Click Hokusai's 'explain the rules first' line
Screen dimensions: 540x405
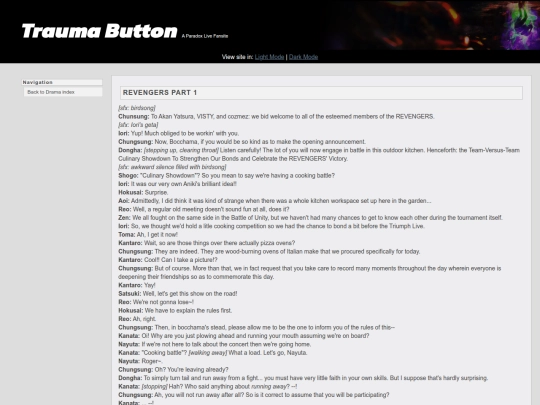[x=175, y=310]
